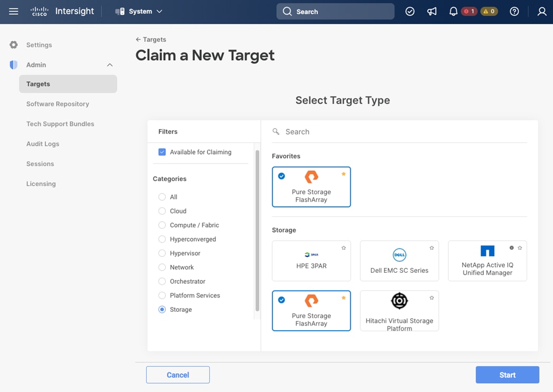Select Pure Storage FlashArray card under Storage

click(311, 311)
